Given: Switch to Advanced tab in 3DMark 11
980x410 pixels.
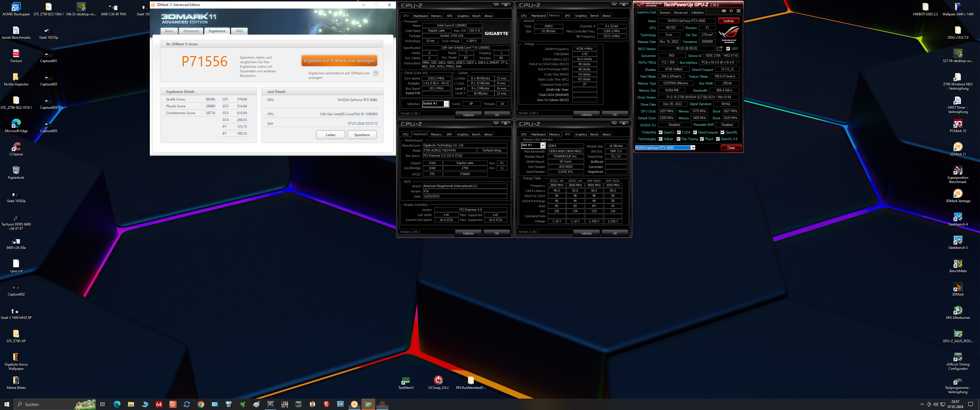Looking at the screenshot, I should click(x=191, y=31).
